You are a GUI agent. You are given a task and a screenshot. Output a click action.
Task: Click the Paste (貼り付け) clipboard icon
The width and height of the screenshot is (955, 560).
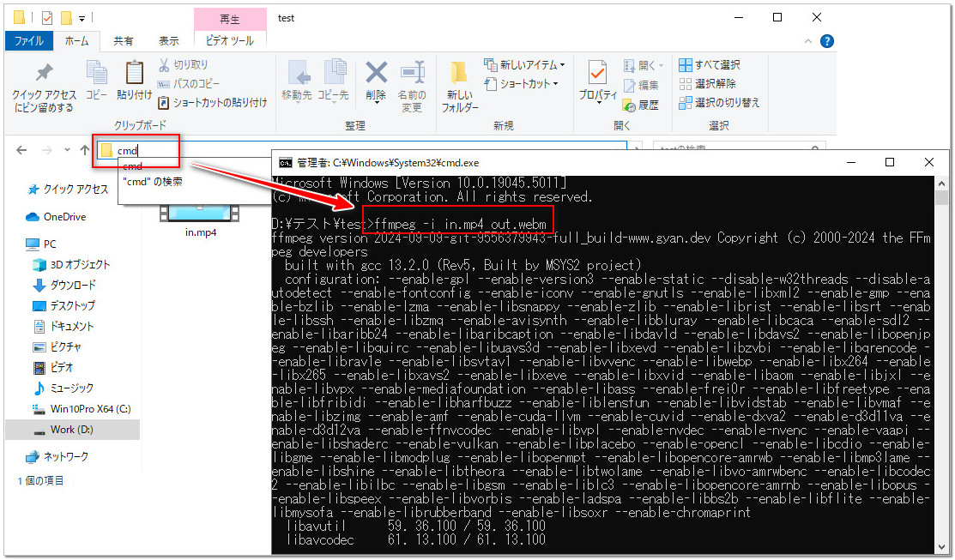[x=134, y=80]
